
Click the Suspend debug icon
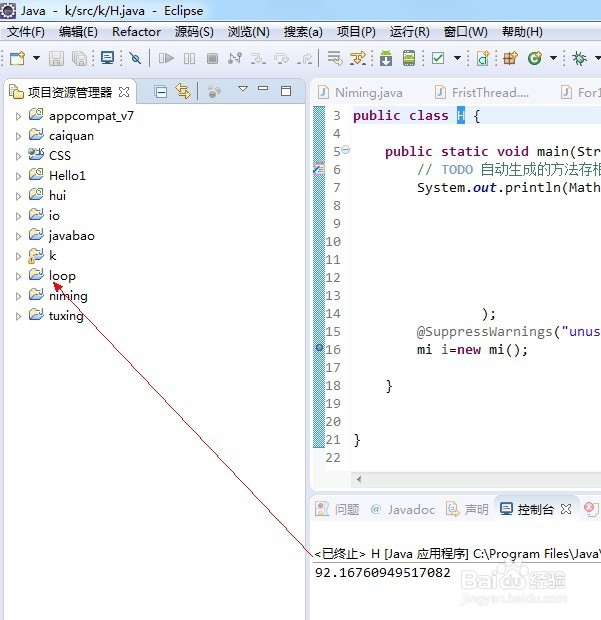[189, 59]
